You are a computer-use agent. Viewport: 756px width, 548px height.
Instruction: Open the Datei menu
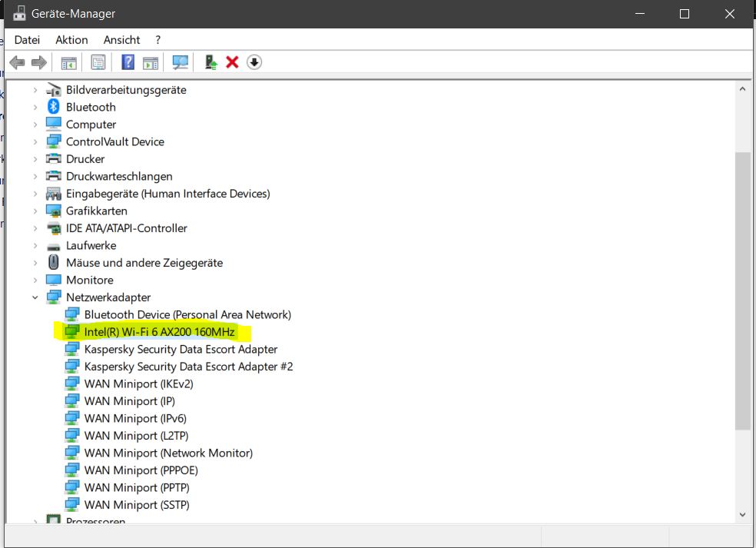(x=27, y=39)
